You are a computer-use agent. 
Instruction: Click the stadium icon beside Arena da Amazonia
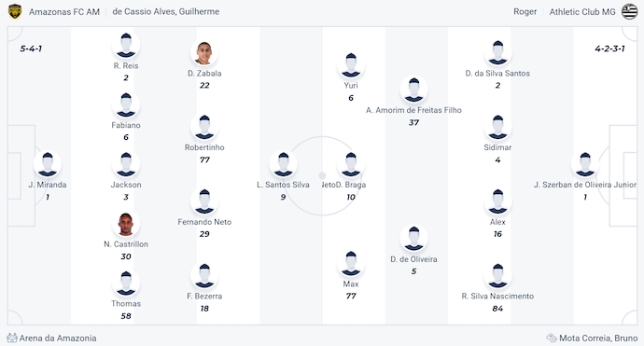tap(12, 339)
